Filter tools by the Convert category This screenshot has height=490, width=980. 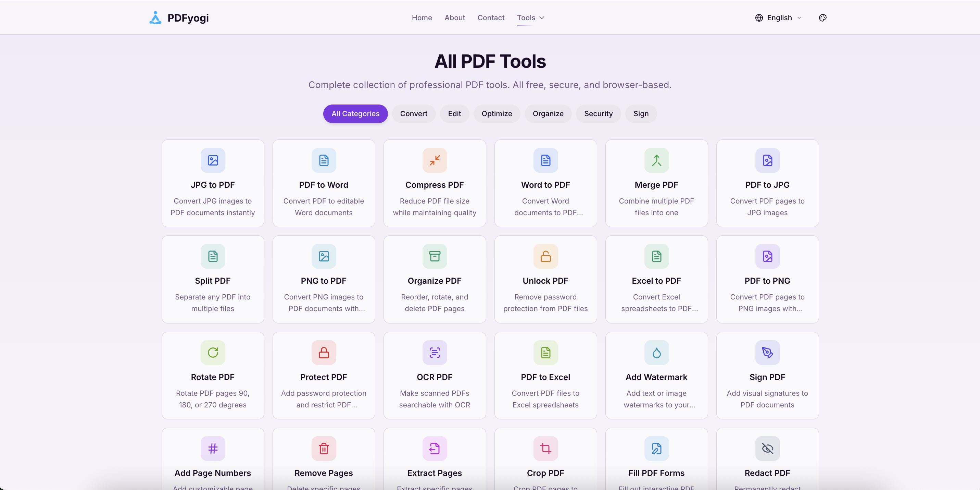click(414, 113)
